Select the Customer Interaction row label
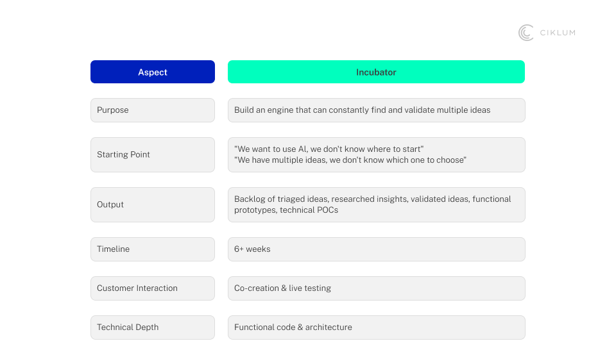Viewport: 616px width, 364px height. point(137,288)
